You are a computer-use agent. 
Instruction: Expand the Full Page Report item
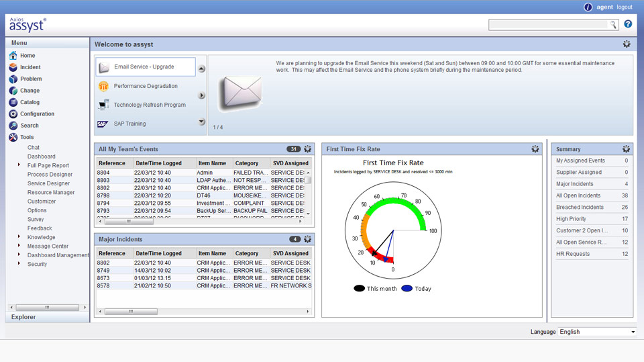(x=19, y=165)
